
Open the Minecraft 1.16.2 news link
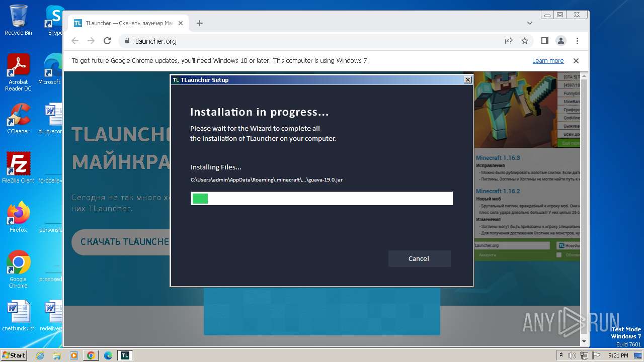point(498,191)
